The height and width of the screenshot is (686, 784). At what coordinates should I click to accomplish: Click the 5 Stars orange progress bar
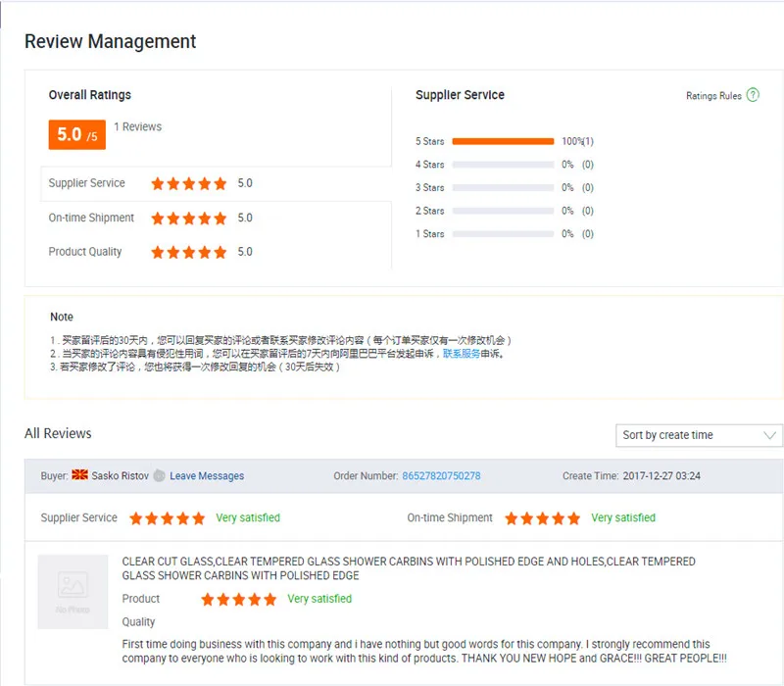(x=503, y=141)
